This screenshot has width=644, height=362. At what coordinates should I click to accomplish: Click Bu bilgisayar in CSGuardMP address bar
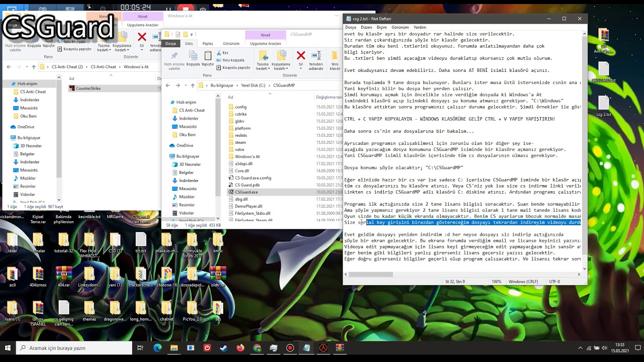[222, 85]
